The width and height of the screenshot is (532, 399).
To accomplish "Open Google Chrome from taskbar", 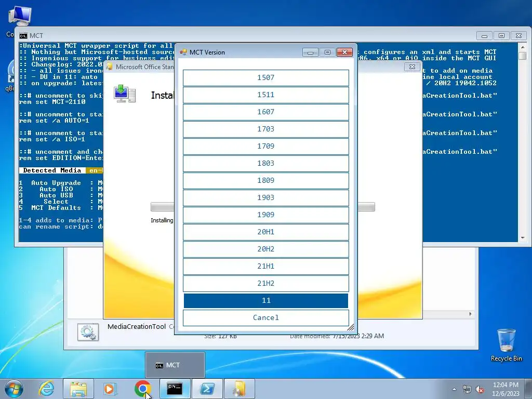I will point(142,389).
